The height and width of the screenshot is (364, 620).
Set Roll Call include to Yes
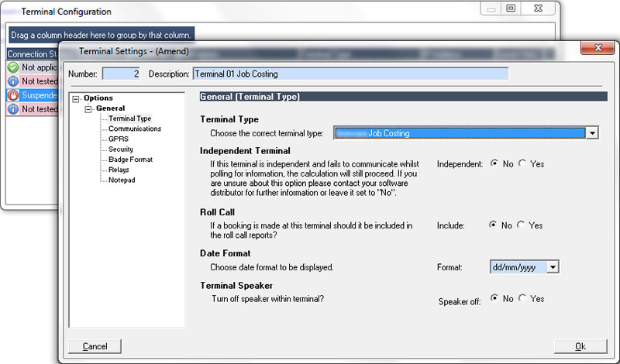click(522, 225)
